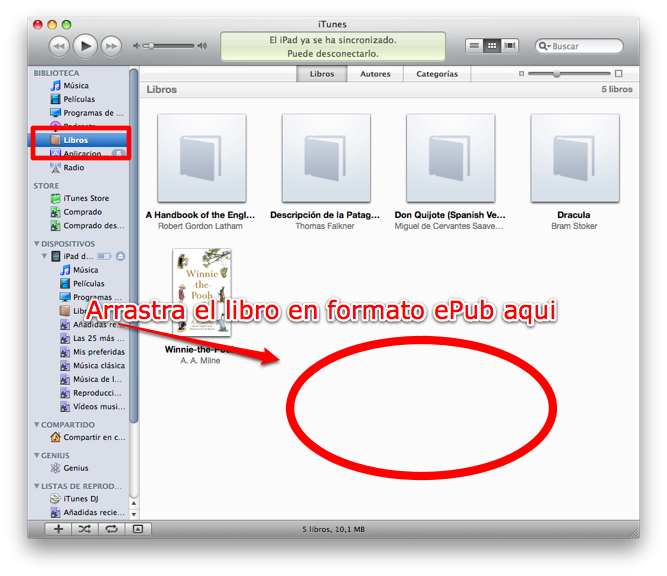Open iTunes Store

[x=80, y=198]
